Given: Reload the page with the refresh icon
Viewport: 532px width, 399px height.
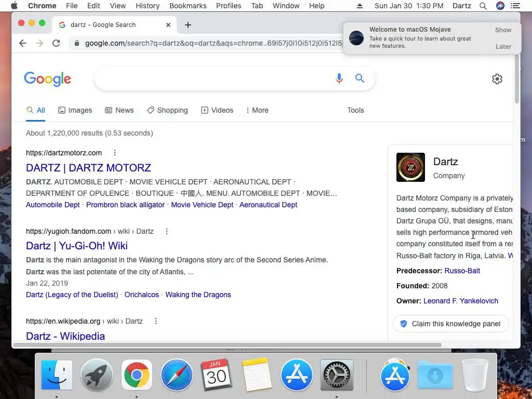Looking at the screenshot, I should 56,43.
